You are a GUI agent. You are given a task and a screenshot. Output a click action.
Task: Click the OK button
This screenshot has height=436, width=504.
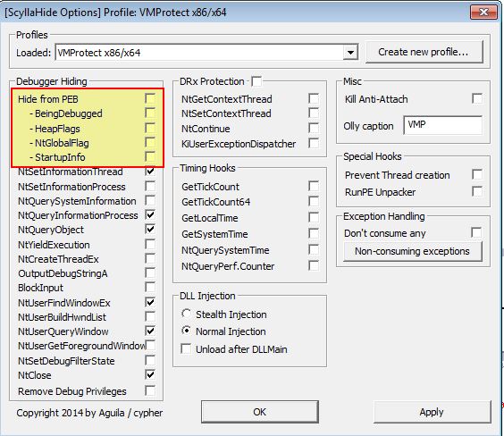pyautogui.click(x=260, y=412)
